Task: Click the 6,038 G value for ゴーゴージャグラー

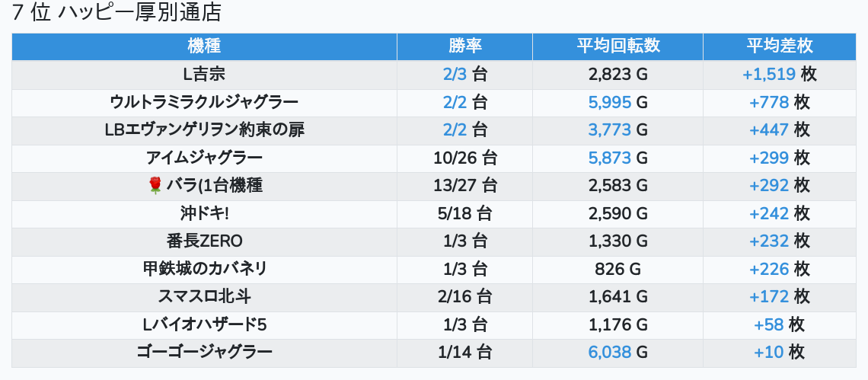Action: 617,352
